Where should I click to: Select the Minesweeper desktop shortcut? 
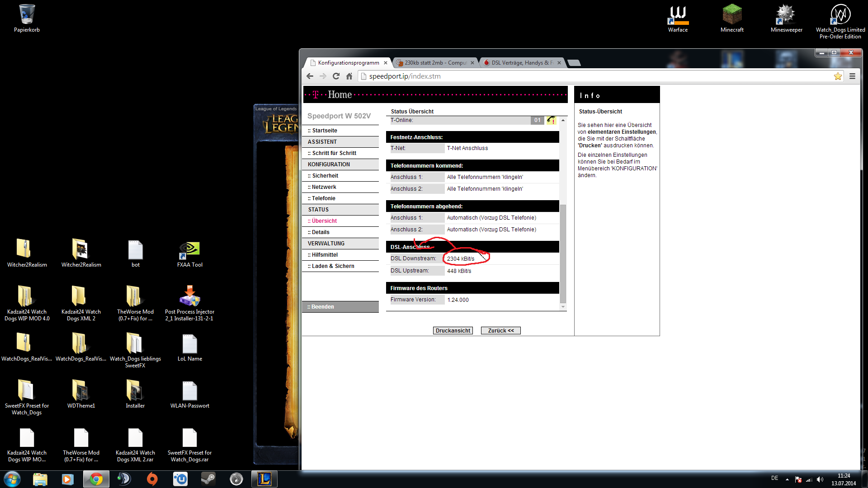click(x=786, y=19)
